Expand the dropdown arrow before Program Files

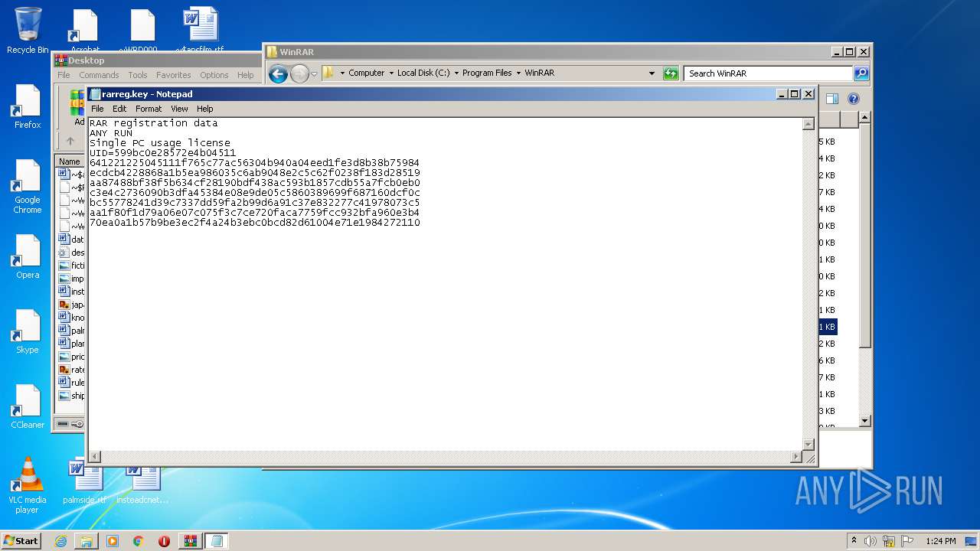[456, 73]
